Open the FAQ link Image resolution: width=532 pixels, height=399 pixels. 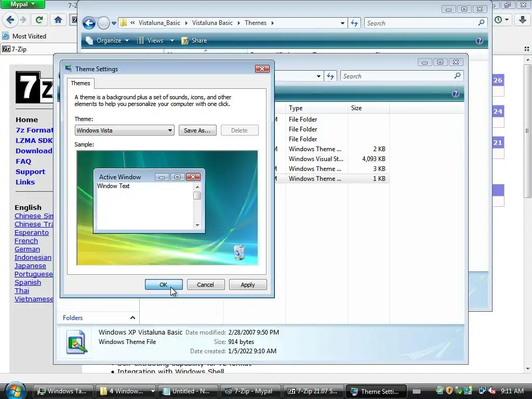23,162
